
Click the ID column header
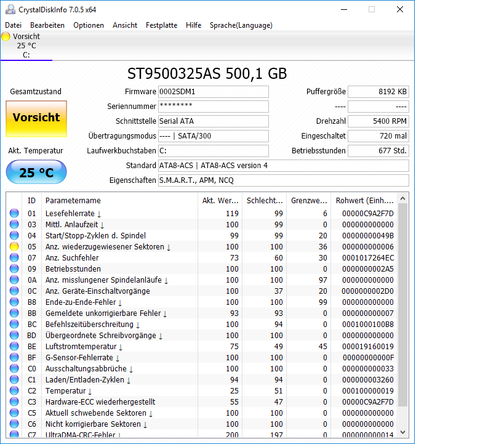coord(31,200)
